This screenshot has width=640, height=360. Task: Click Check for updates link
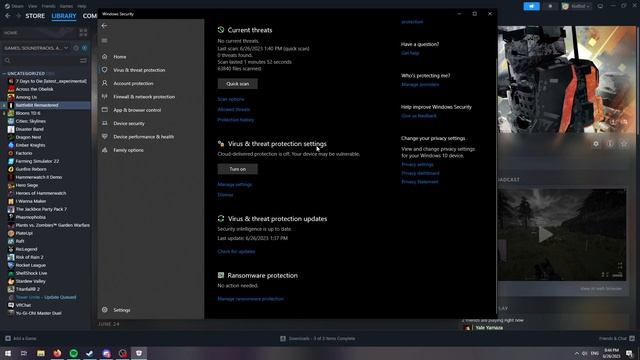[236, 251]
